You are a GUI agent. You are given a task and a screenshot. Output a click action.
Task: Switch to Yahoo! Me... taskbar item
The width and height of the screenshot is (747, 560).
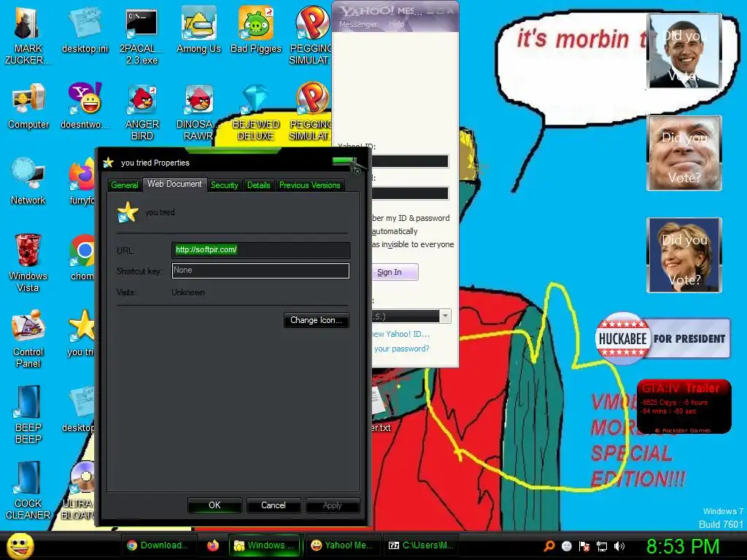342,545
